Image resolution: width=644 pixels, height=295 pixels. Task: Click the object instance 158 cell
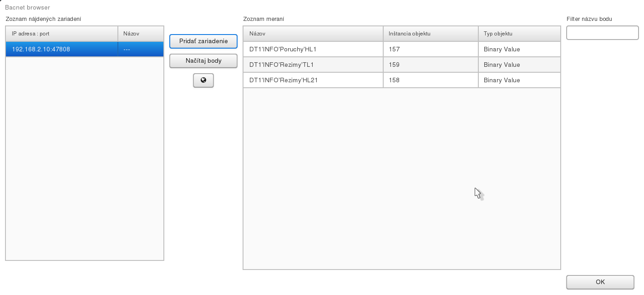430,80
